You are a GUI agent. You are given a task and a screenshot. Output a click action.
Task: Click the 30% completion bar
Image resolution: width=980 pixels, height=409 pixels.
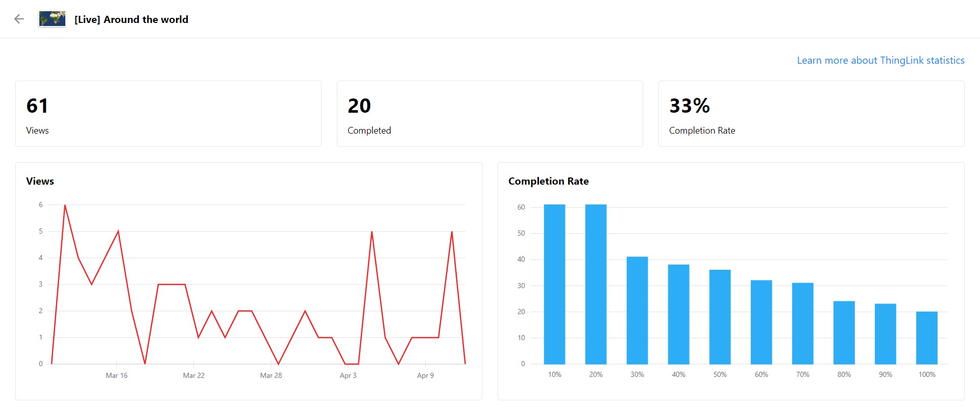tap(637, 310)
